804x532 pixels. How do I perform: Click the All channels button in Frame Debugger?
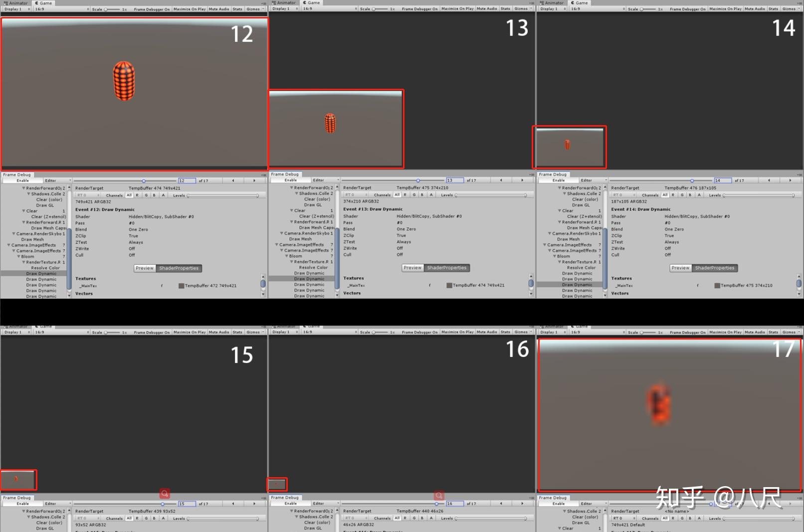[129, 195]
